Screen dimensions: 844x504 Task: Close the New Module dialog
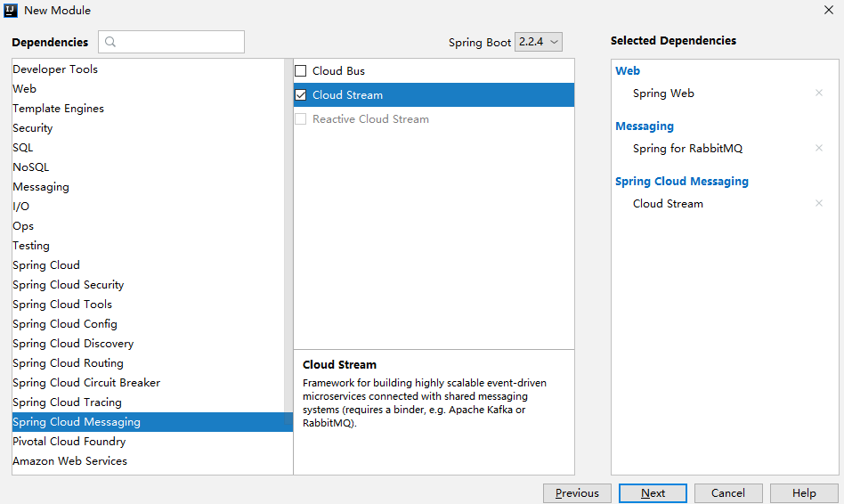coord(828,10)
